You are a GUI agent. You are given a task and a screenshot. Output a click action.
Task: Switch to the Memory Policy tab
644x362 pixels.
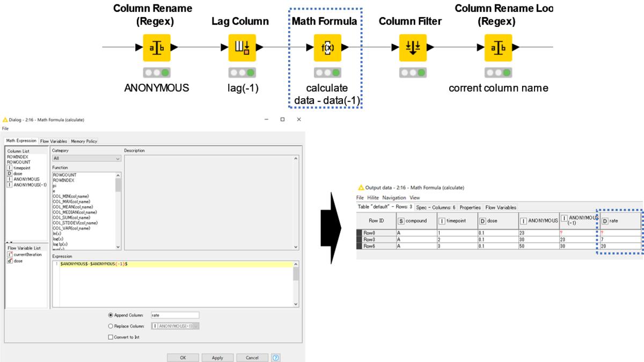pos(84,141)
